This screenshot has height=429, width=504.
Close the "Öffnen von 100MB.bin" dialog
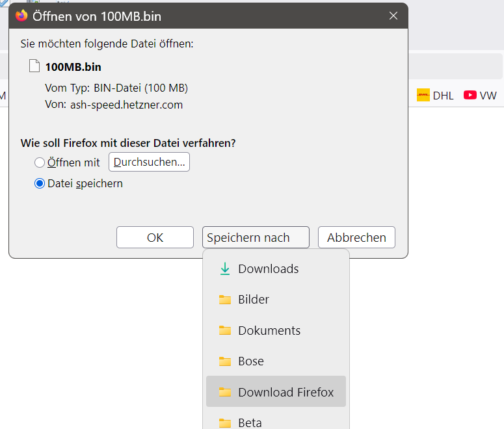[x=393, y=16]
